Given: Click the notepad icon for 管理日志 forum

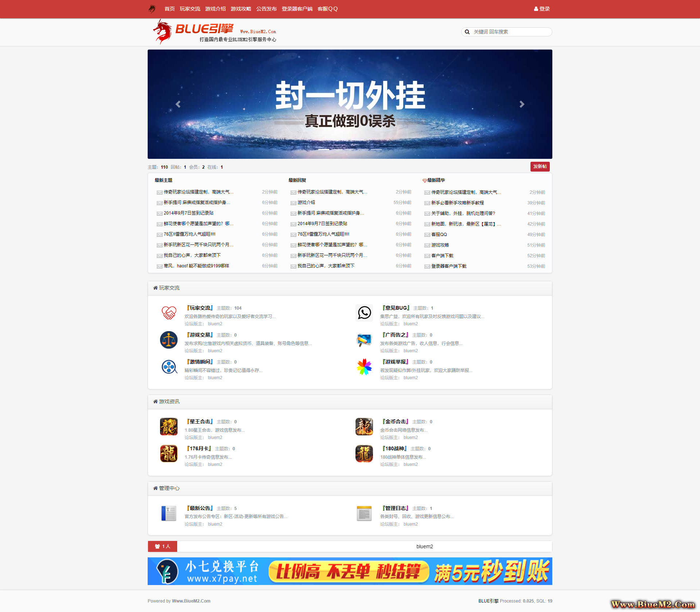Looking at the screenshot, I should click(x=364, y=513).
